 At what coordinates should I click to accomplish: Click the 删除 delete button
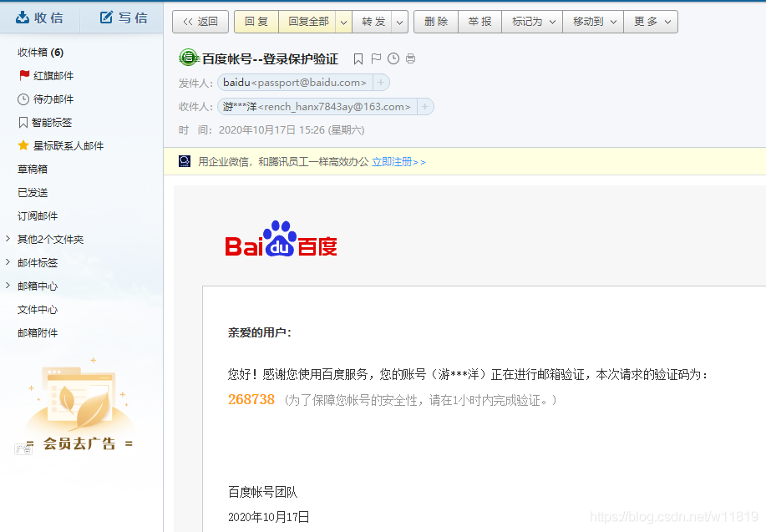(x=436, y=22)
